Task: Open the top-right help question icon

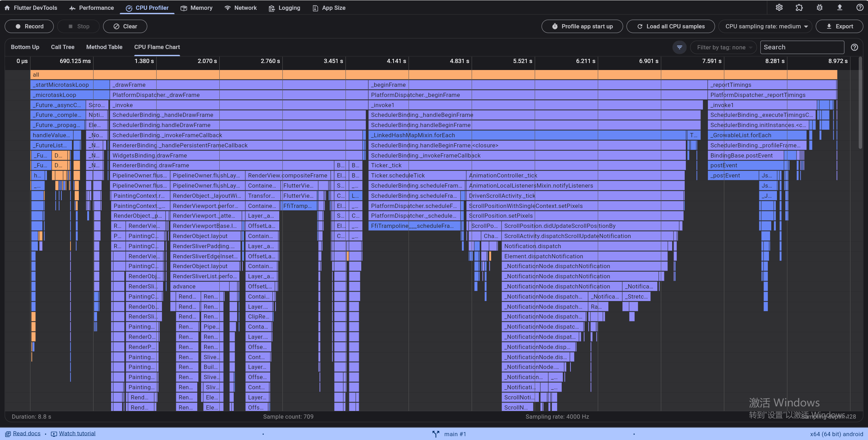Action: point(860,8)
